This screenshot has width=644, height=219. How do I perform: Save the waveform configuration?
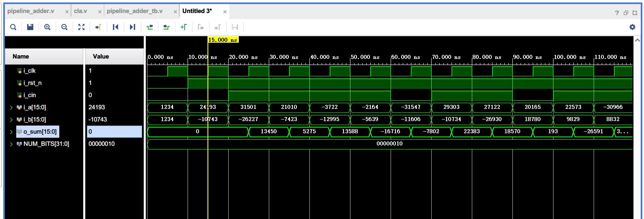point(30,27)
